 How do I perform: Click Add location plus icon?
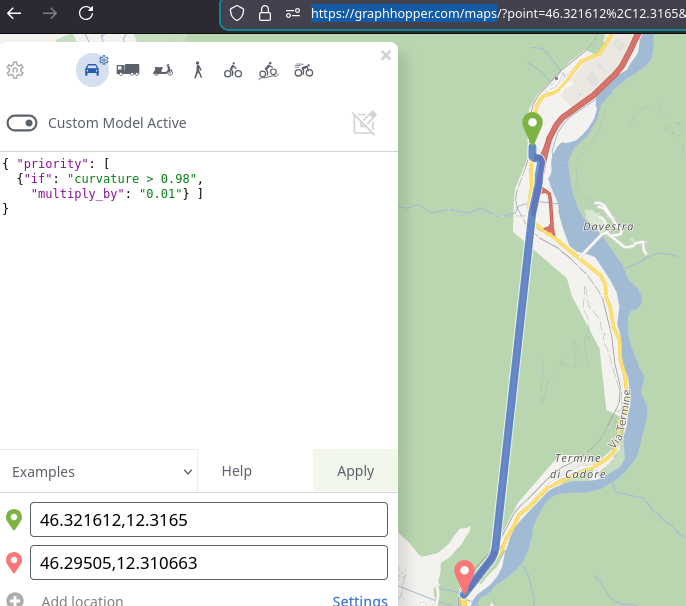tap(14, 600)
